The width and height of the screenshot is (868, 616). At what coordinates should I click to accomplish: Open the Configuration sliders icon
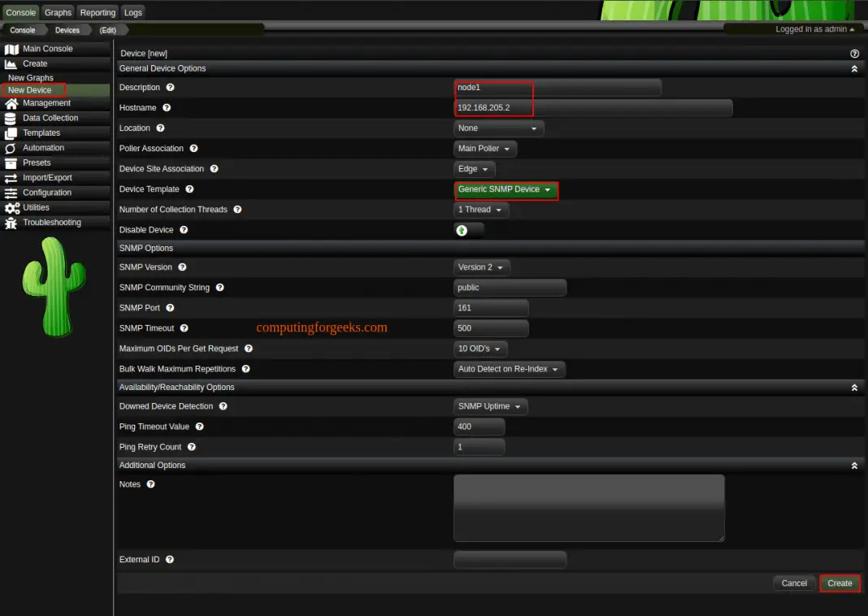pos(11,192)
